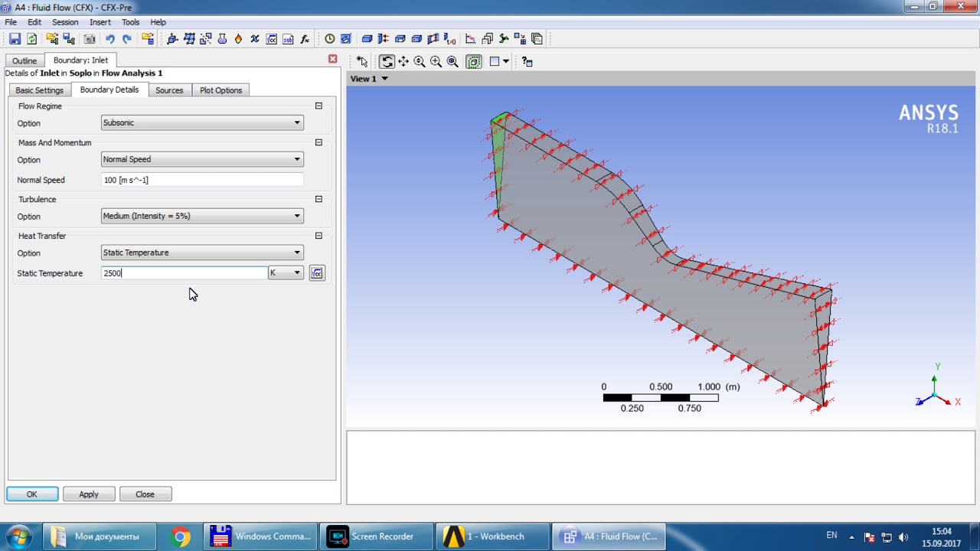Click the Static Temperature value field
This screenshot has width=980, height=551.
(184, 273)
